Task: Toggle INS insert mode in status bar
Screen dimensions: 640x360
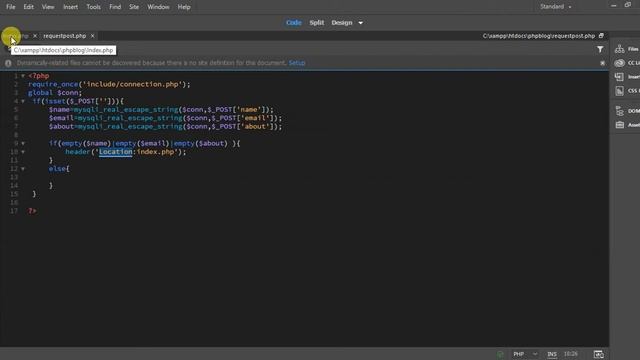Action: [x=552, y=354]
